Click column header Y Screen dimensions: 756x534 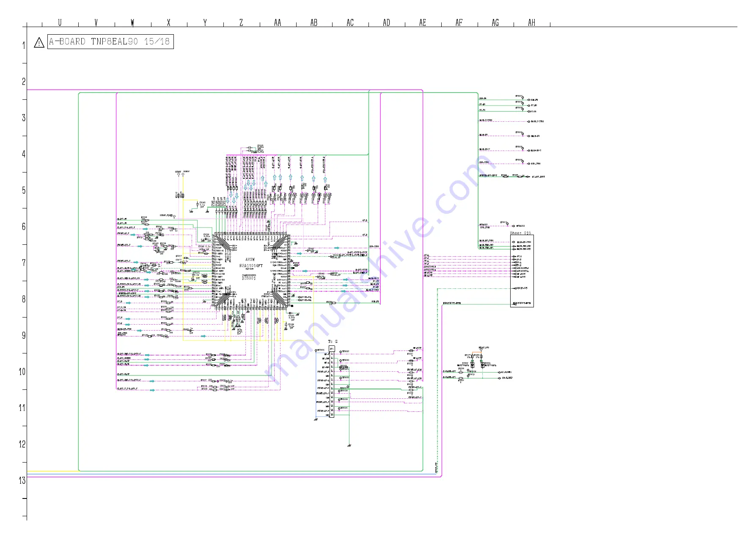coord(205,22)
